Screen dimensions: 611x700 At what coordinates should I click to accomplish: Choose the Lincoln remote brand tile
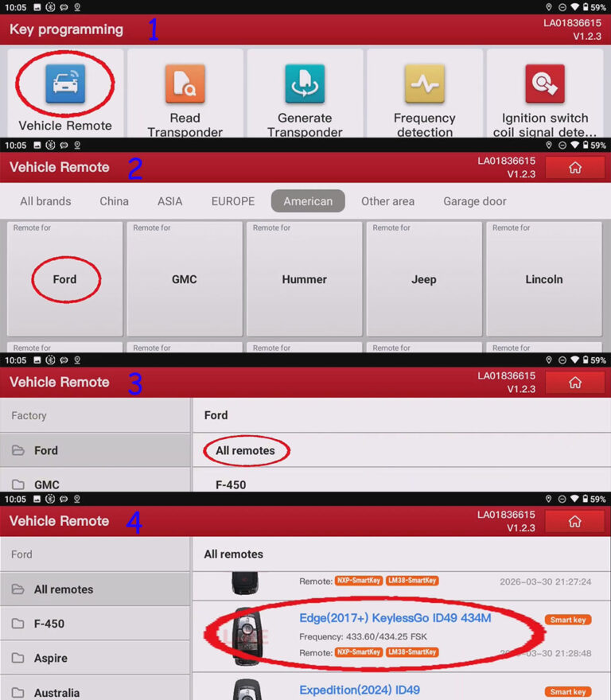(544, 279)
